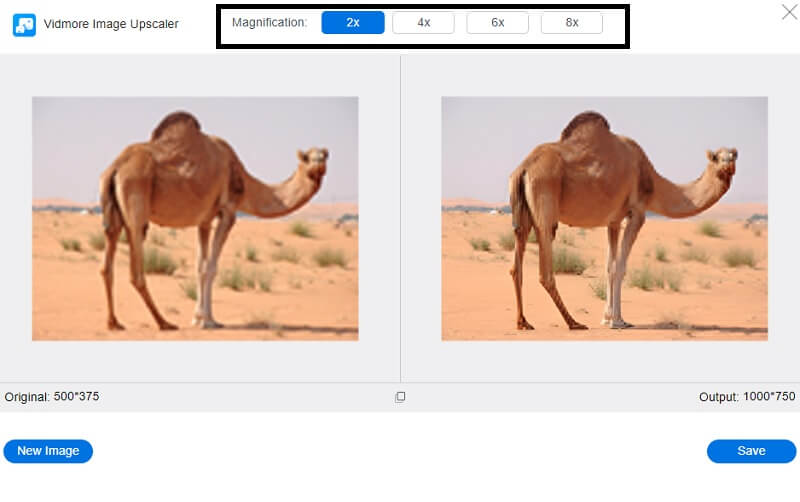Click the Original 500*375 size label
800x502 pixels.
pos(52,397)
